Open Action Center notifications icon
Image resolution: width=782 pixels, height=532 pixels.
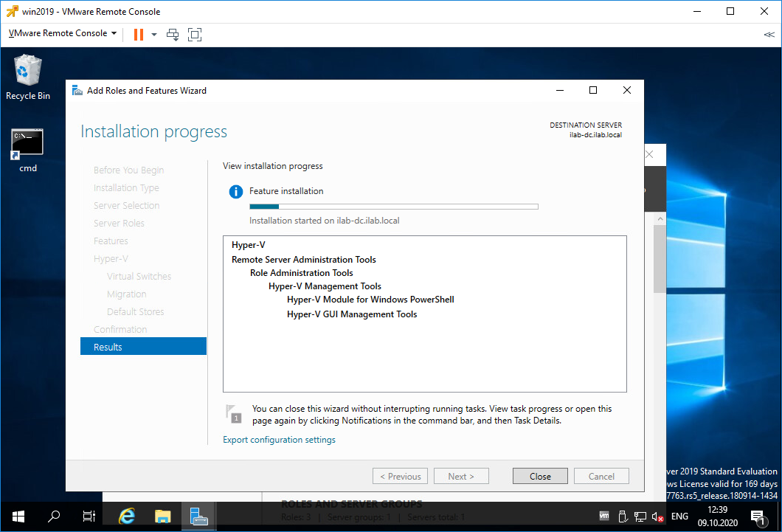758,517
